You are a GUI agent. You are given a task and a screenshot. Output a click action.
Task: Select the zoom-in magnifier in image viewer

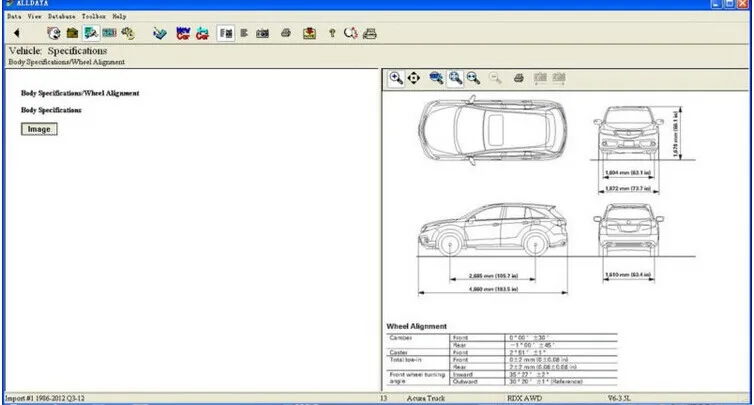pos(396,78)
